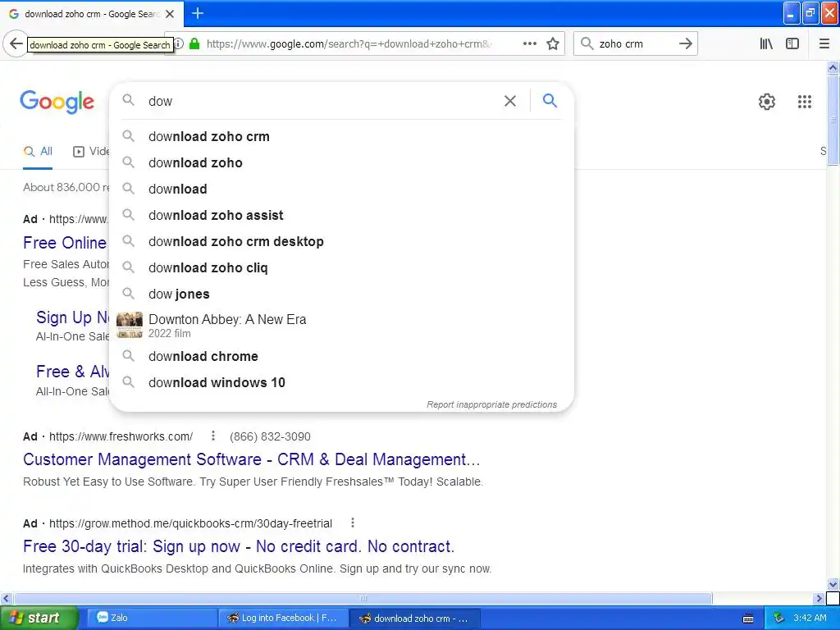Submit the zoho crm search arrow
This screenshot has width=840, height=630.
[x=685, y=43]
